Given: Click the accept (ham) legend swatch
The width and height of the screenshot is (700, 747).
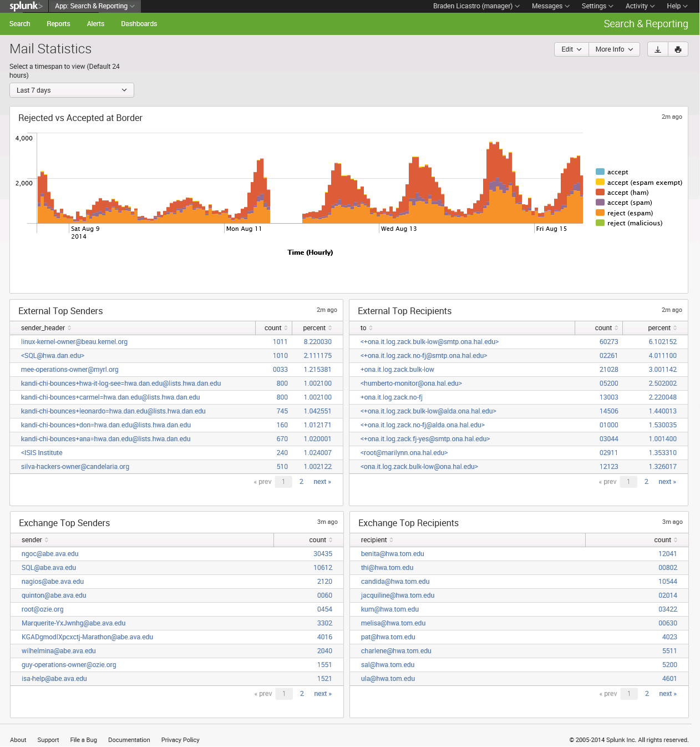Looking at the screenshot, I should 600,193.
